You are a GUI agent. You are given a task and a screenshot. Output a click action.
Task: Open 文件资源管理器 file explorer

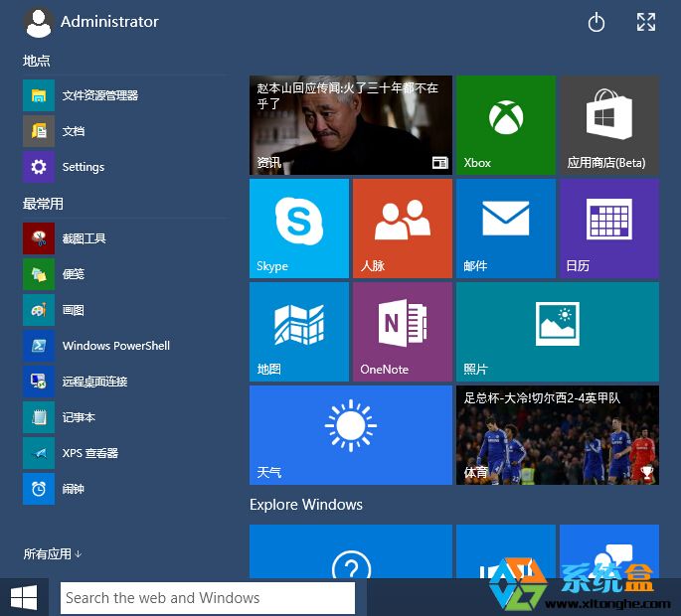pos(126,95)
